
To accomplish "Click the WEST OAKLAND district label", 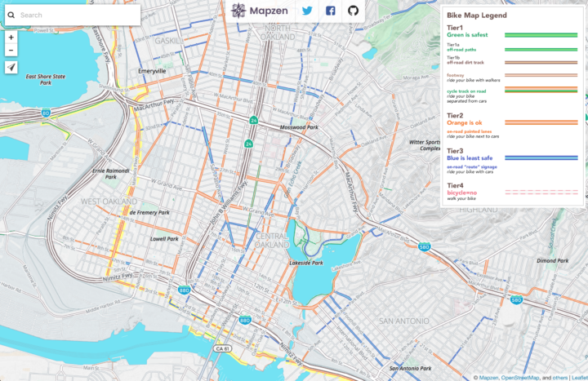I will click(109, 202).
